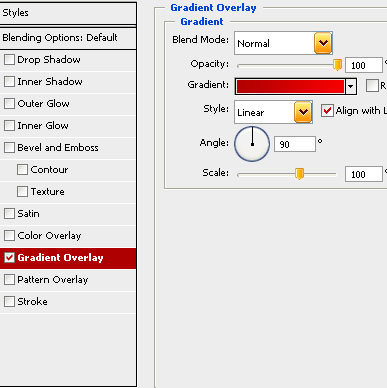Enable the Stroke checkbox
This screenshot has height=388, width=387.
click(x=9, y=302)
